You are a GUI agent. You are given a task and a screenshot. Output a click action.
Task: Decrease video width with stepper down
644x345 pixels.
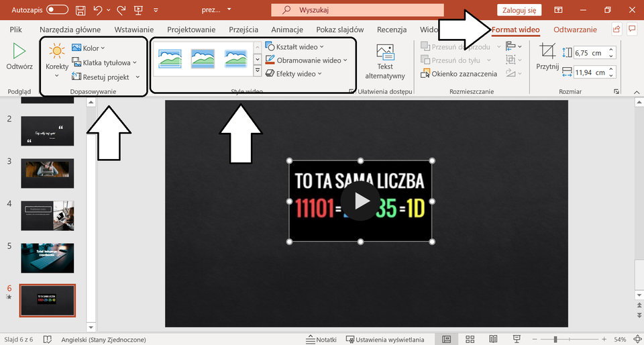point(611,75)
